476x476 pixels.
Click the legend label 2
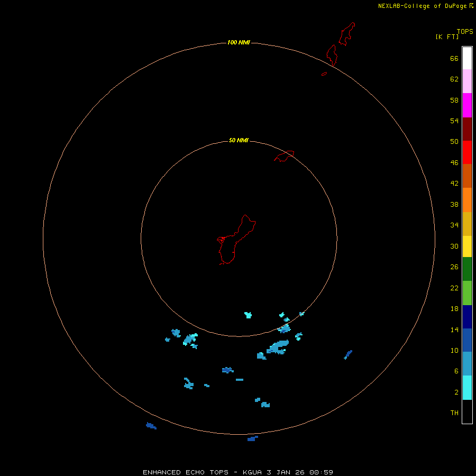coord(456,392)
